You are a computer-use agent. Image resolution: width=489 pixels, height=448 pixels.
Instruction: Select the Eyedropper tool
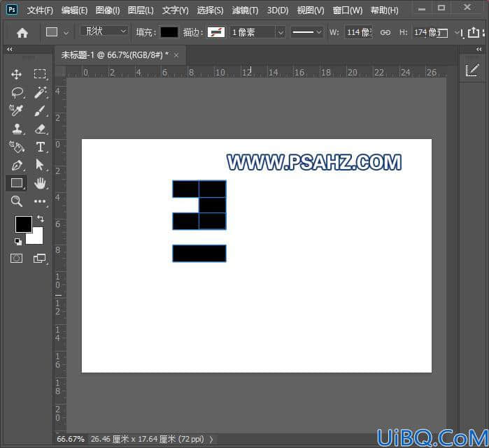16,110
